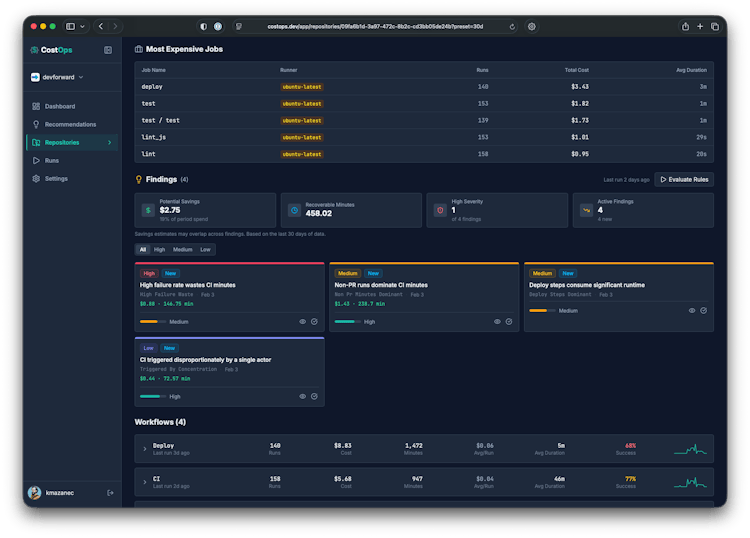Expand the CI workflow row

click(x=145, y=482)
